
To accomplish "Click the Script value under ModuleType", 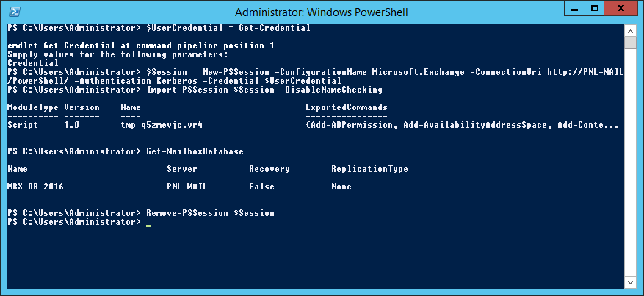I will (23, 125).
